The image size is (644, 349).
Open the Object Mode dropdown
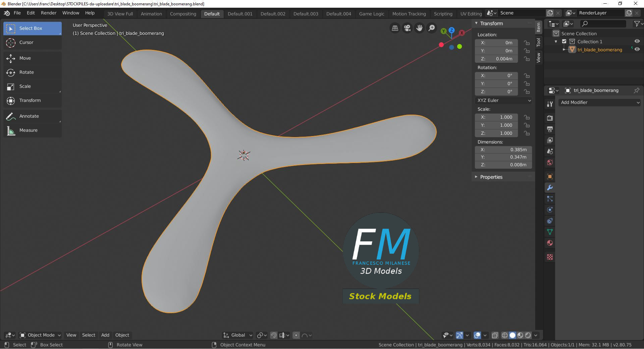[x=40, y=335]
